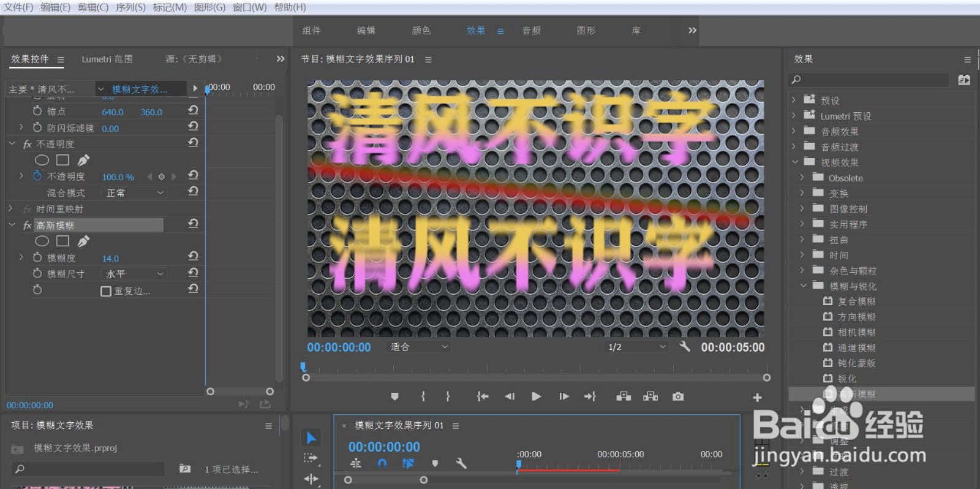The width and height of the screenshot is (980, 489).
Task: Toggle the 高斯模糊 fx effect switch
Action: [27, 226]
